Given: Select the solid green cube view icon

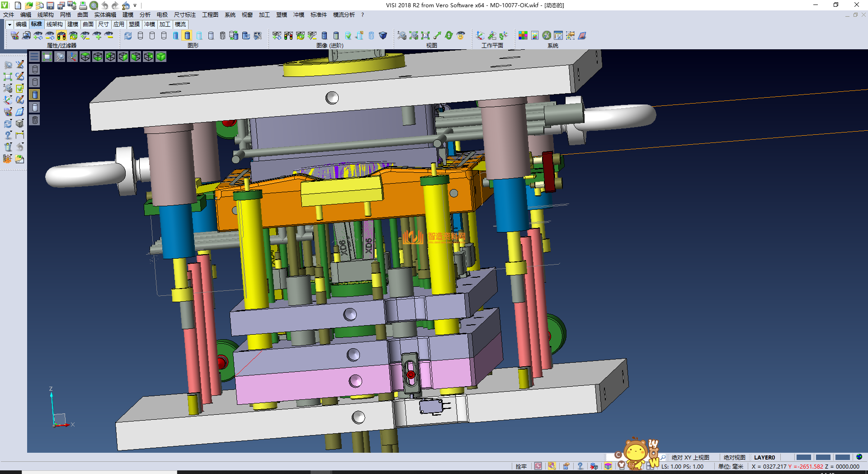Looking at the screenshot, I should pyautogui.click(x=161, y=57).
